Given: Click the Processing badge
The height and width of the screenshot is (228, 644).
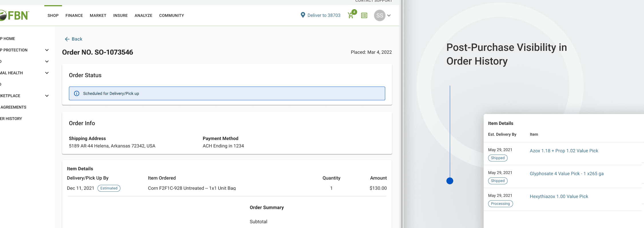Looking at the screenshot, I should (x=500, y=204).
